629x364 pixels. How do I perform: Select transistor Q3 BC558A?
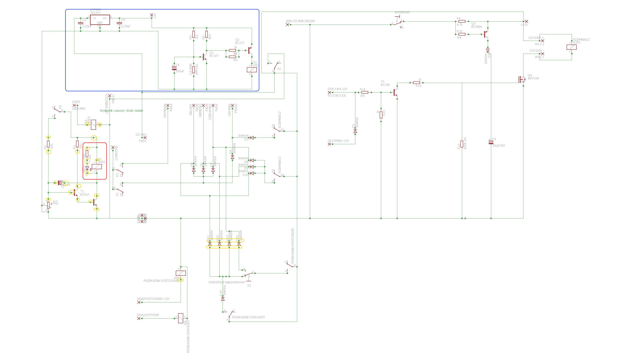coord(486,34)
